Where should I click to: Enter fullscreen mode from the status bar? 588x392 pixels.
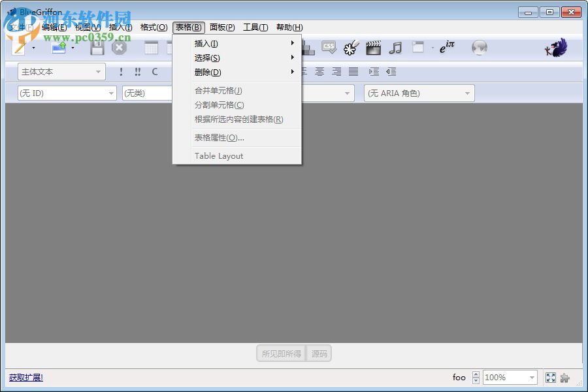pos(550,377)
